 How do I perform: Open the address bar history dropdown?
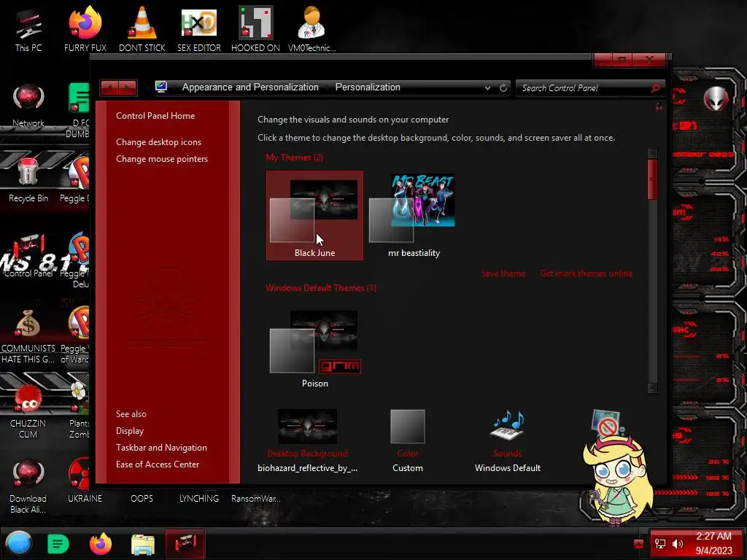487,87
